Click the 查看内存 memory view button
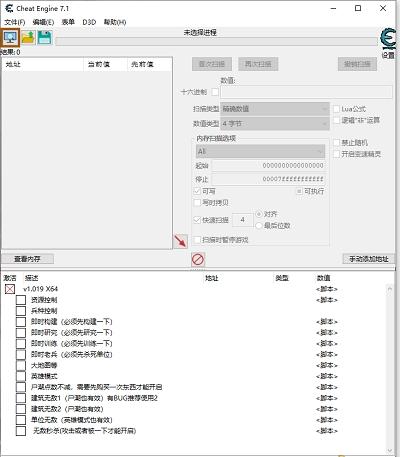The height and width of the screenshot is (457, 400). 27,259
